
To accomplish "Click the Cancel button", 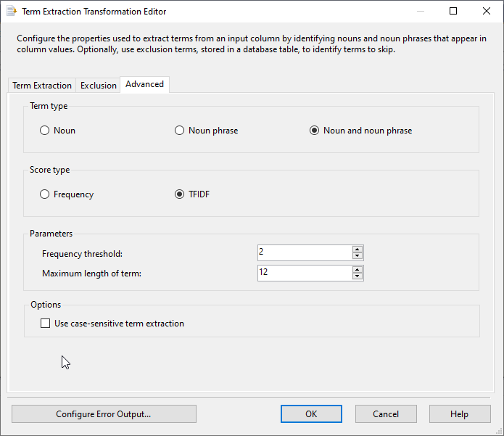I will coord(386,414).
